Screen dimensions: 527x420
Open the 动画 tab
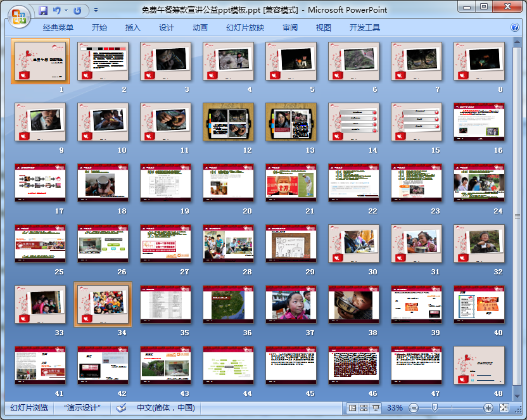(200, 27)
